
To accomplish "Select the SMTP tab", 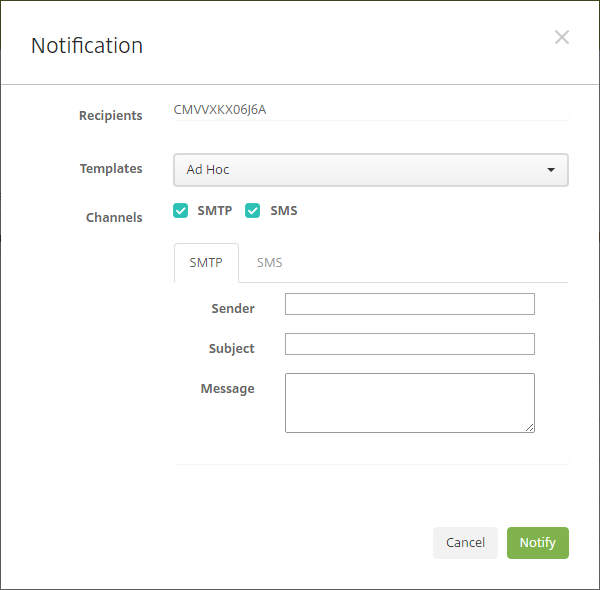I will tap(206, 263).
